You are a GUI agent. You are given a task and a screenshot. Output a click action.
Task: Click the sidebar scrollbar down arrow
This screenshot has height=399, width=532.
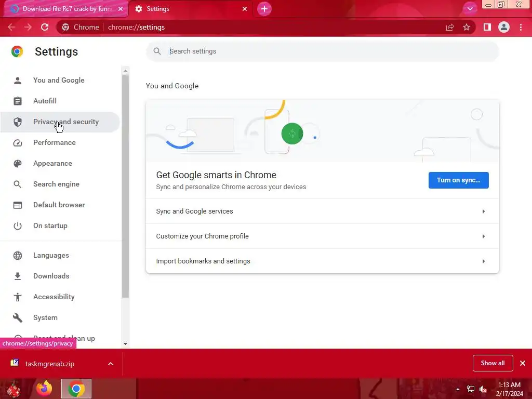coord(126,344)
